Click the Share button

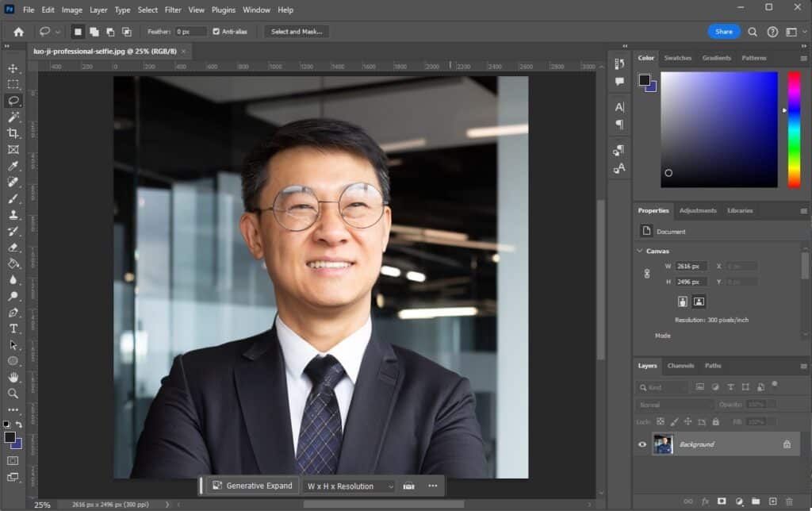tap(723, 32)
